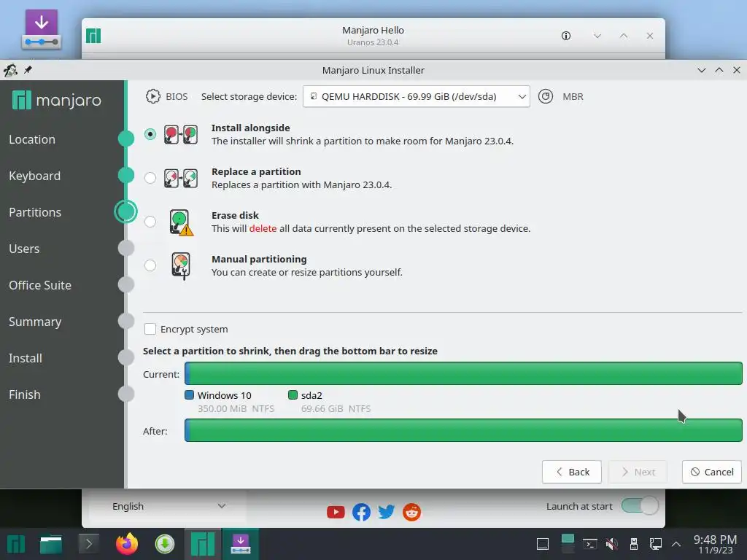Click the removable device tray icon
This screenshot has height=560, width=747.
(634, 544)
